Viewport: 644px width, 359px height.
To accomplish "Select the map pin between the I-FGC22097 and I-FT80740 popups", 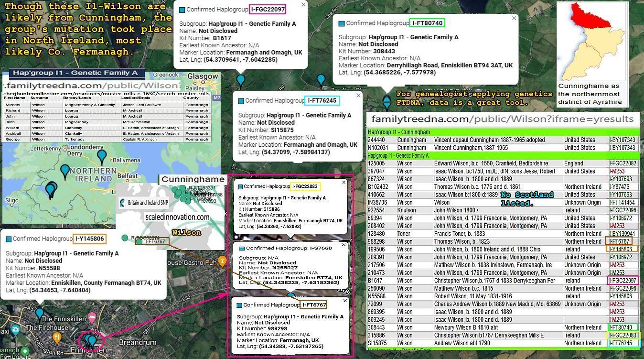I will (321, 80).
